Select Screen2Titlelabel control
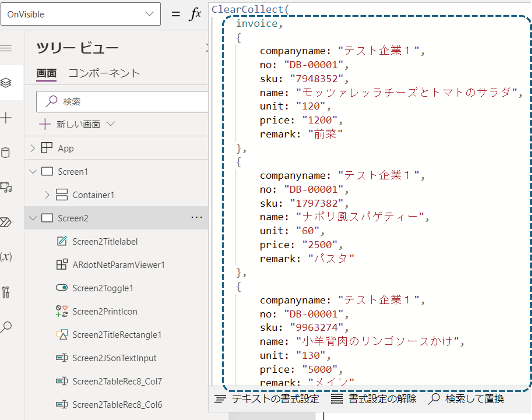 pos(105,241)
